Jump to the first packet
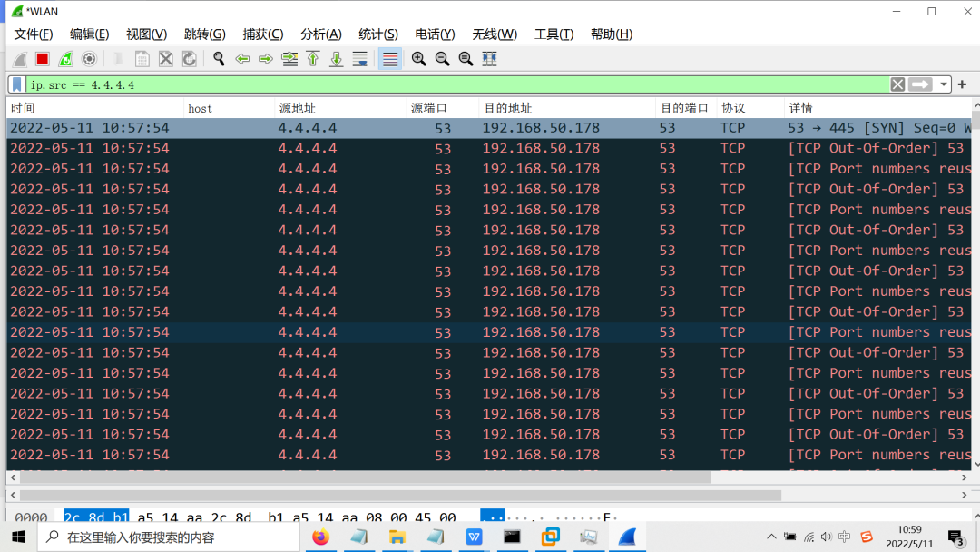Viewport: 980px width, 552px height. click(x=313, y=59)
